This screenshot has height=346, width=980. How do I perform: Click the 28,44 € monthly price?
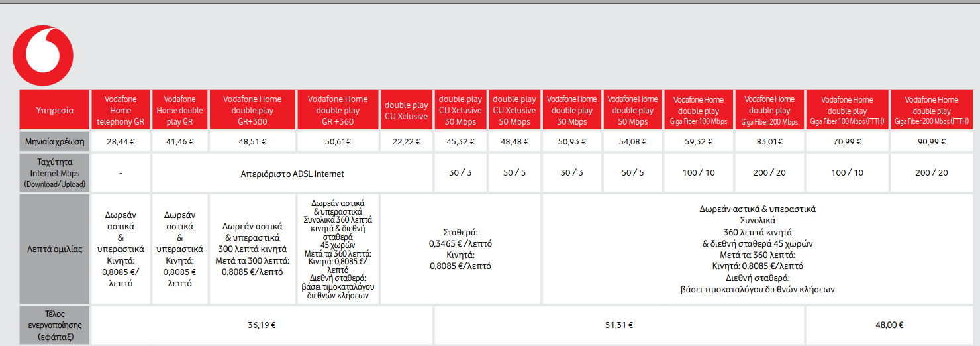point(121,141)
